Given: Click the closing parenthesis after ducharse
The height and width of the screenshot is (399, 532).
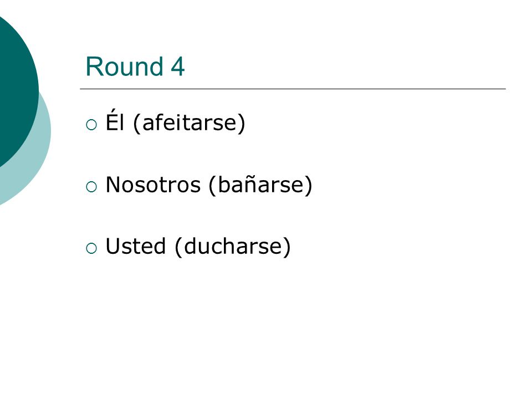Looking at the screenshot, I should pos(287,247).
